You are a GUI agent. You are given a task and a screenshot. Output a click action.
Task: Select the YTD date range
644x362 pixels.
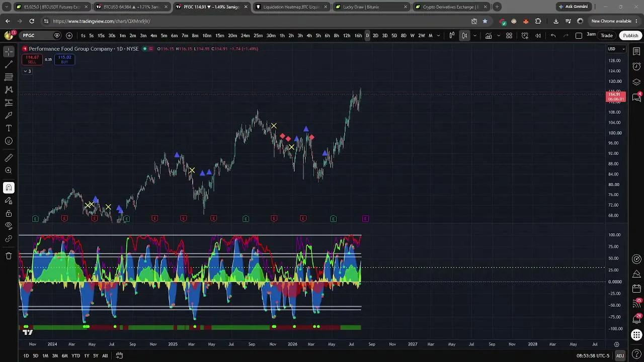click(75, 356)
